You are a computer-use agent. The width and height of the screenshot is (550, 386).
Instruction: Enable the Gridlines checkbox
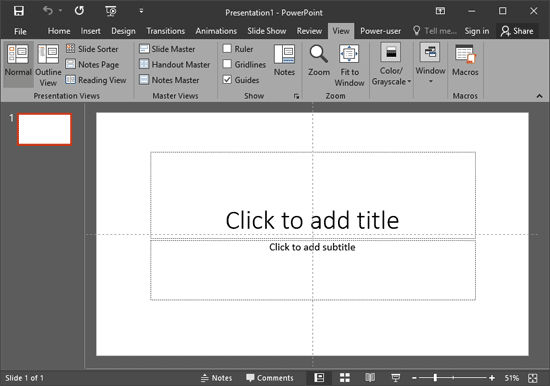[227, 64]
